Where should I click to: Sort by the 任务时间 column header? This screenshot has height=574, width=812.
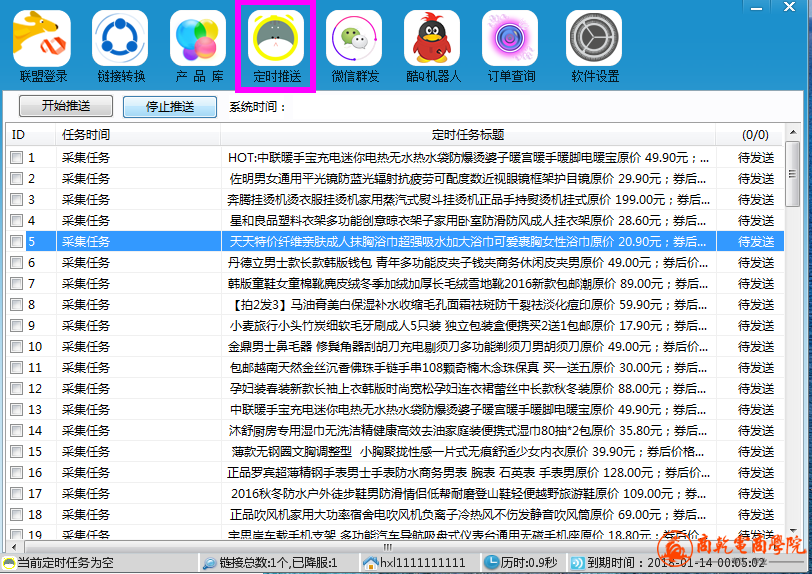click(86, 134)
